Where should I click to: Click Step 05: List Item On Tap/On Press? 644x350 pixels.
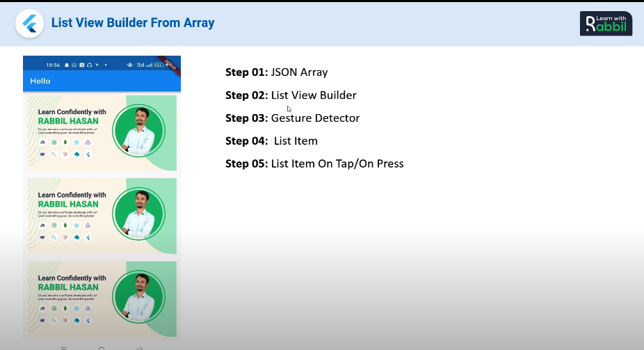[314, 164]
